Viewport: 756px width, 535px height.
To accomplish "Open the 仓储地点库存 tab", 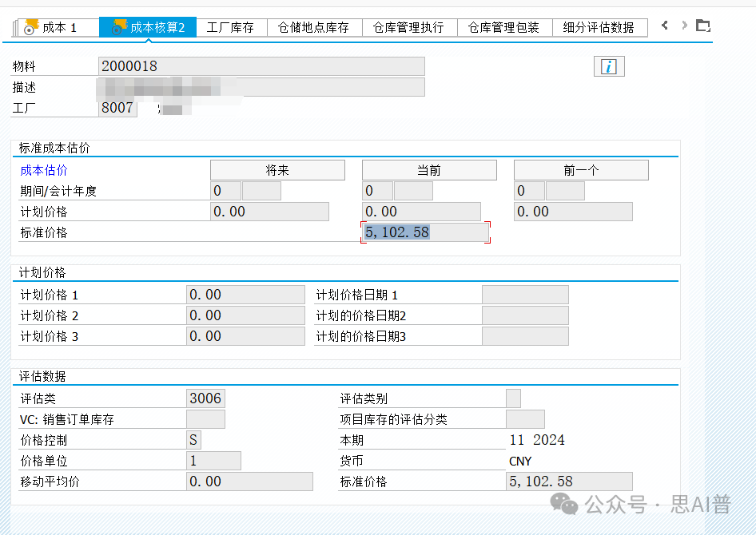I will tap(313, 27).
